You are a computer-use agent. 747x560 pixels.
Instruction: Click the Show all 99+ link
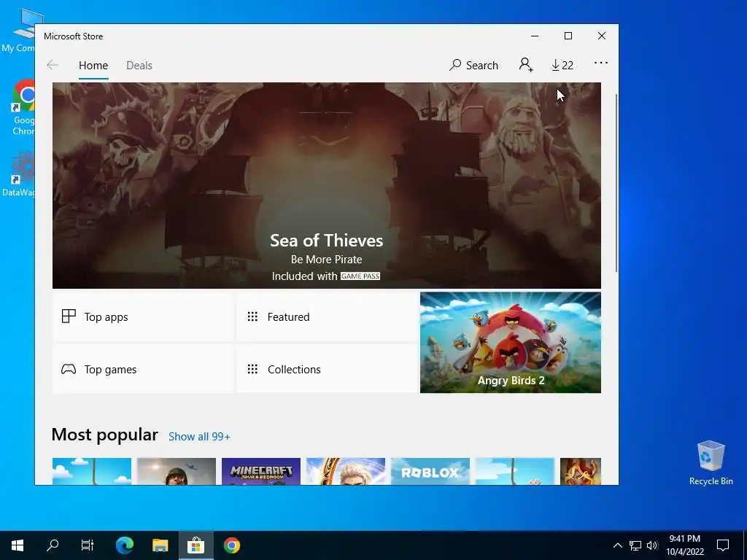click(x=199, y=437)
